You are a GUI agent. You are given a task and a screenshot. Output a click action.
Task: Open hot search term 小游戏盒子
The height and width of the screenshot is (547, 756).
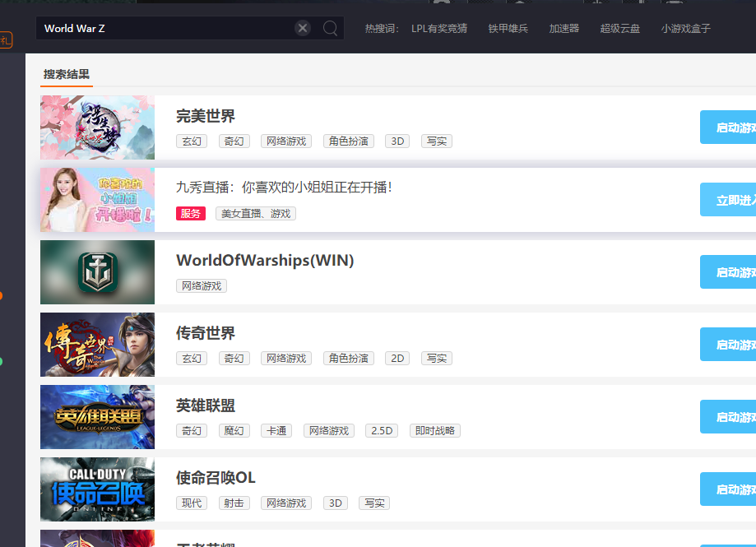pos(685,29)
